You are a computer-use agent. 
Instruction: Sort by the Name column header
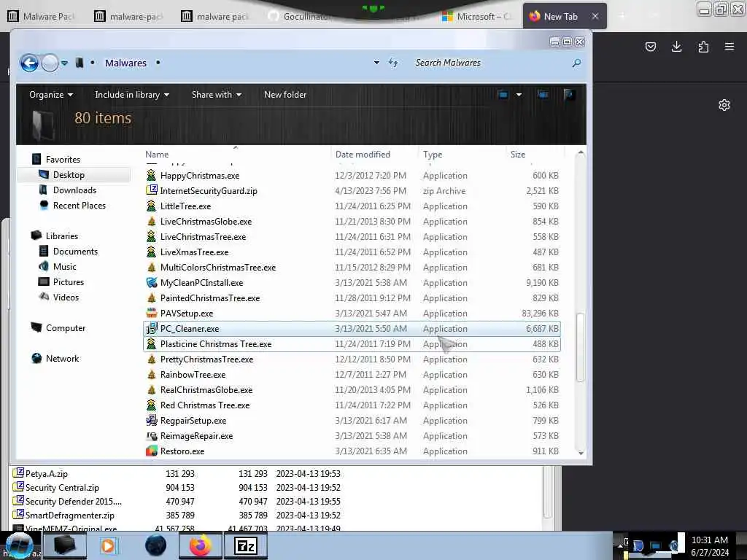pos(157,155)
